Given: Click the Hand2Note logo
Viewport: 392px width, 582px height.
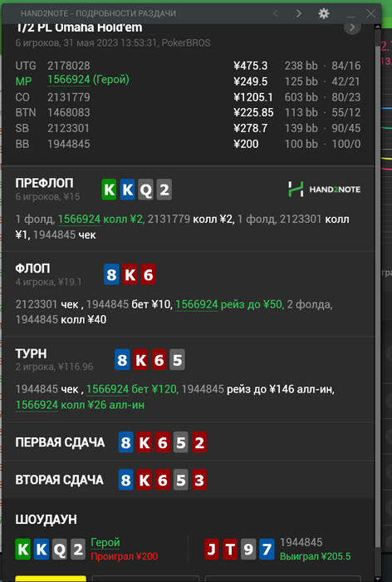Looking at the screenshot, I should pos(324,190).
